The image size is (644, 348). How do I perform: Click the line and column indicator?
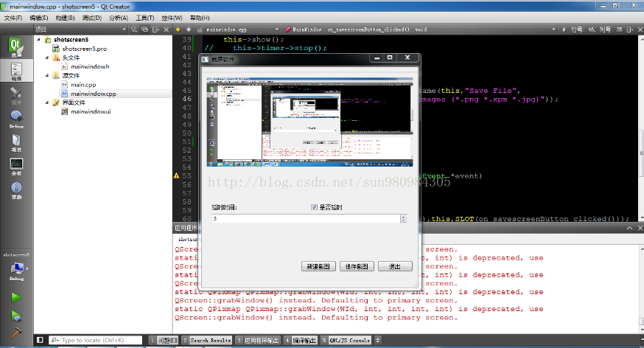[596, 29]
